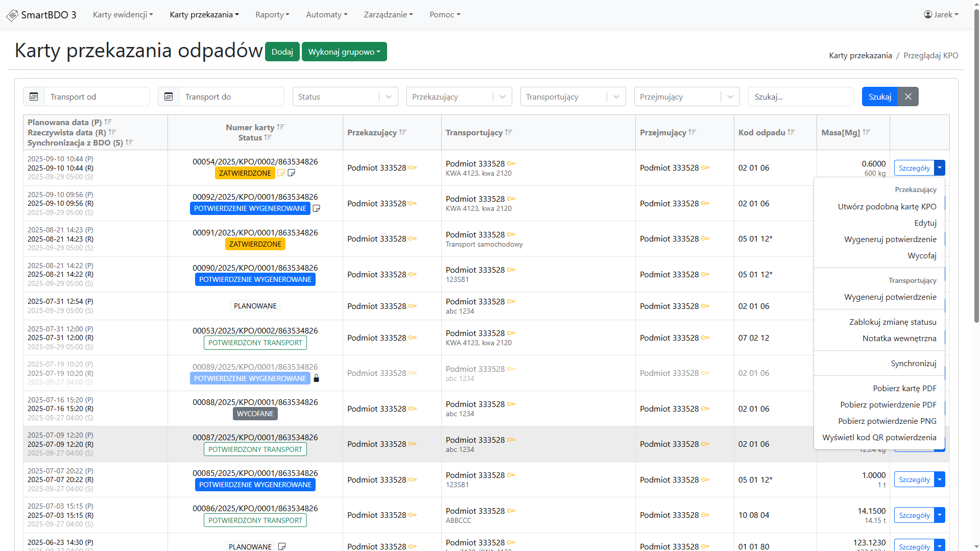The image size is (980, 551).
Task: Click the sort icon next to Masa[Mg]
Action: (867, 132)
